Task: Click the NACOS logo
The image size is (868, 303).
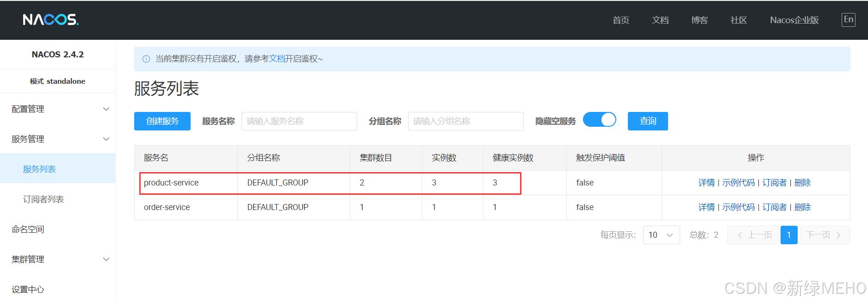Action: tap(51, 19)
